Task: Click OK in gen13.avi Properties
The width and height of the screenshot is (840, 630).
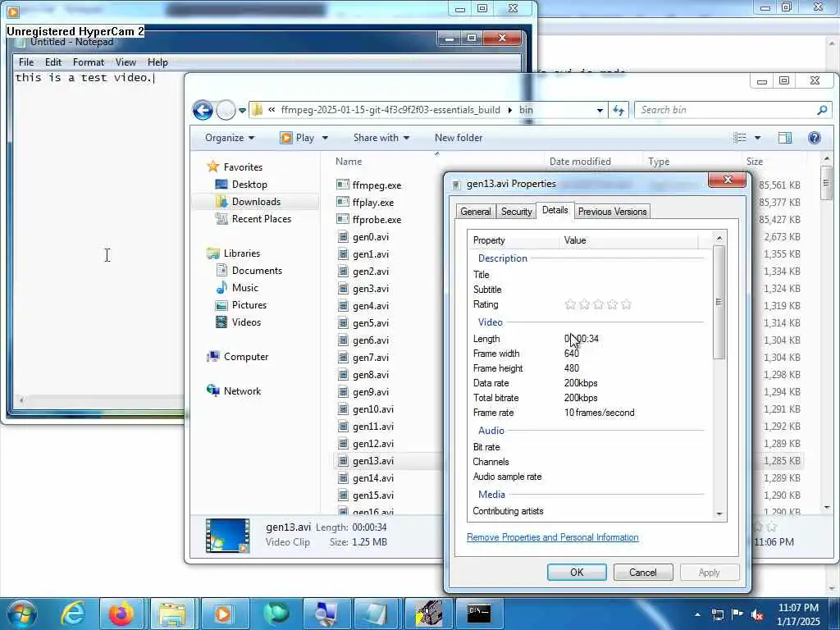Action: (x=577, y=572)
